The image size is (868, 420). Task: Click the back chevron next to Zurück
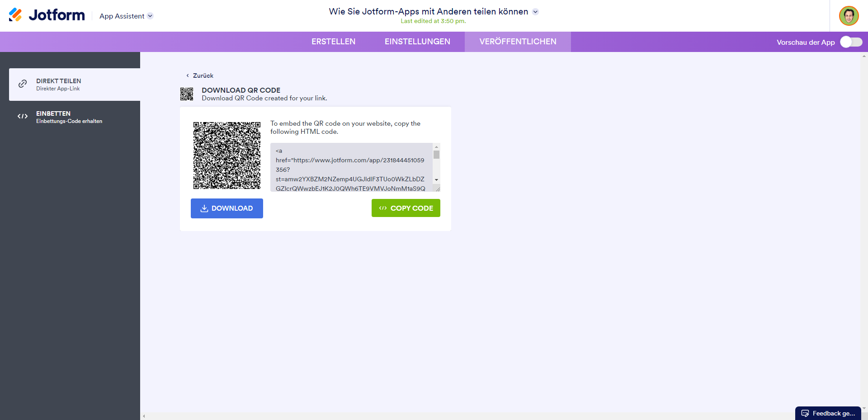pos(188,76)
